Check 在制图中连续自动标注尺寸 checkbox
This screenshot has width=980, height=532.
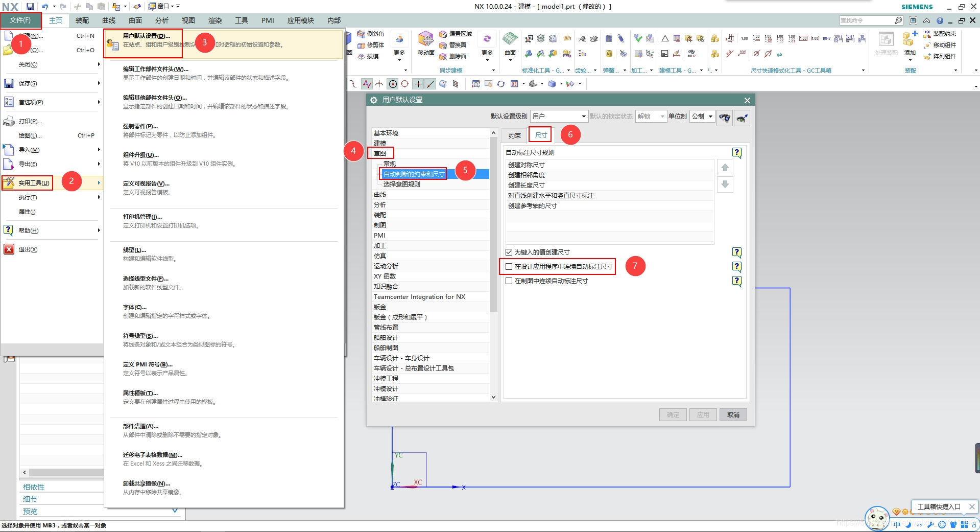point(509,281)
